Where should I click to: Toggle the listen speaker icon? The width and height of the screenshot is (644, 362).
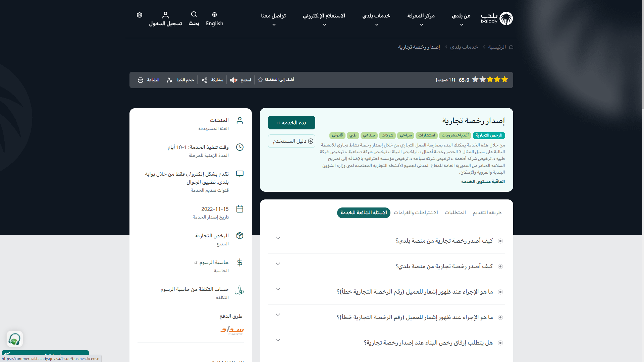(233, 80)
